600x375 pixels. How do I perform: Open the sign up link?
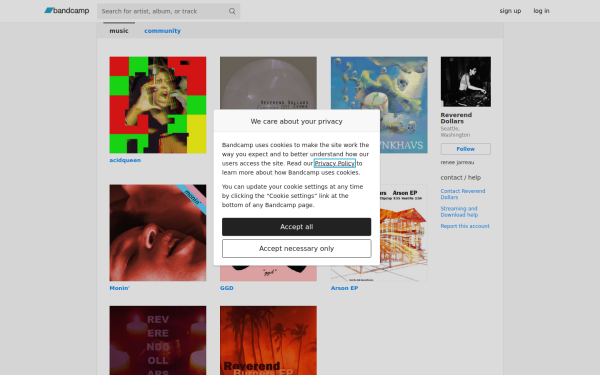(x=510, y=11)
